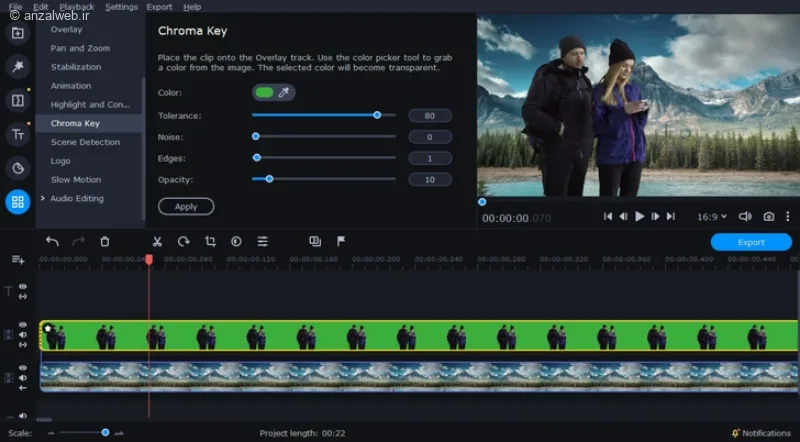Hide the mountain background video track
The height and width of the screenshot is (442, 800).
(x=23, y=367)
